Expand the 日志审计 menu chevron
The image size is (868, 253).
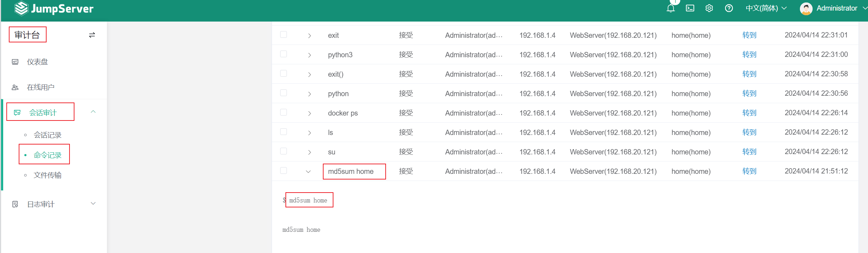pos(93,204)
